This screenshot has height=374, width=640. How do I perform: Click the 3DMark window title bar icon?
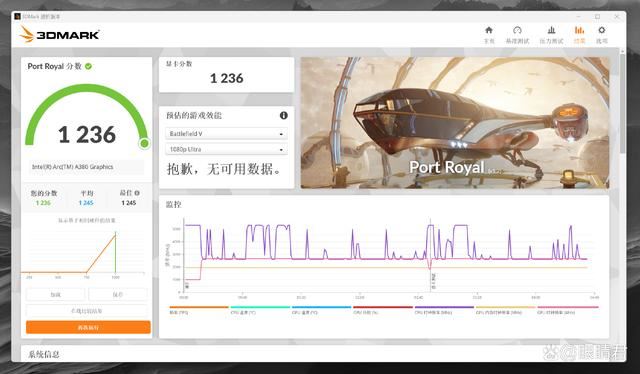point(17,16)
